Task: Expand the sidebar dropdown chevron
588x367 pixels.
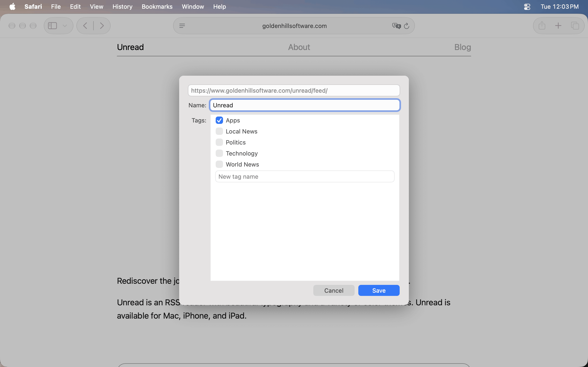Action: pos(65,26)
